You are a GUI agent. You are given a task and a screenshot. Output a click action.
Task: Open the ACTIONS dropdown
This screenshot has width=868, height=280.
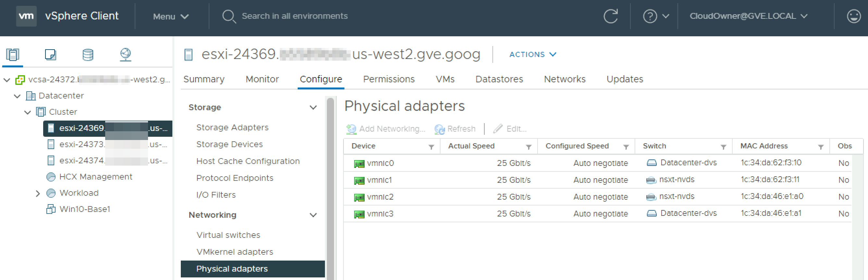(532, 54)
